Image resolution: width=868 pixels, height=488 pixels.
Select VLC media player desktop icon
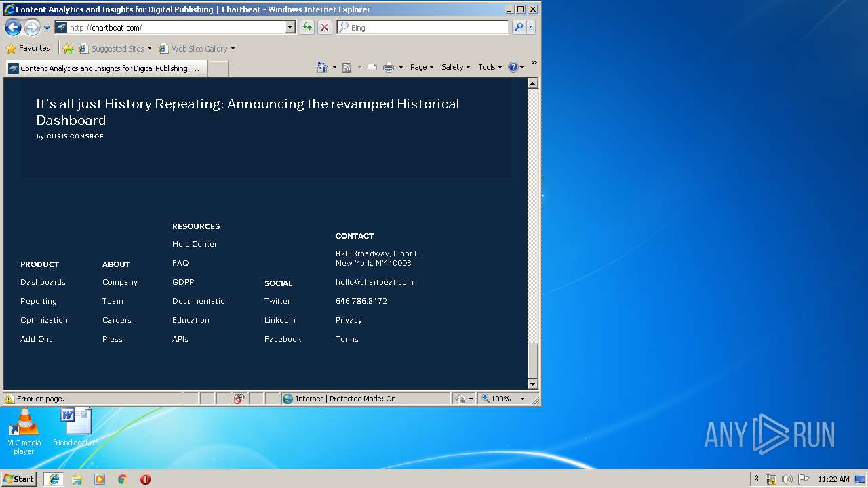[x=24, y=431]
